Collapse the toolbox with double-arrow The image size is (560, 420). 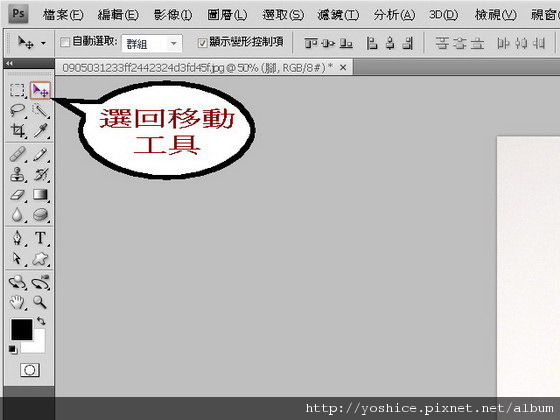point(9,63)
